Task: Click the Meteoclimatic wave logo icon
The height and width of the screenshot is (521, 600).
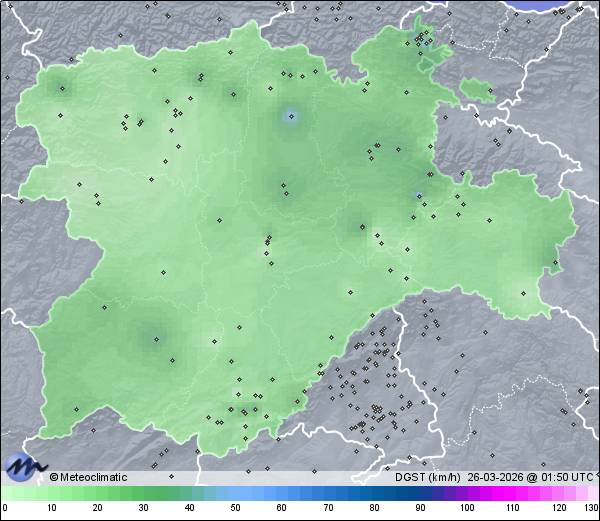Action: tap(24, 467)
